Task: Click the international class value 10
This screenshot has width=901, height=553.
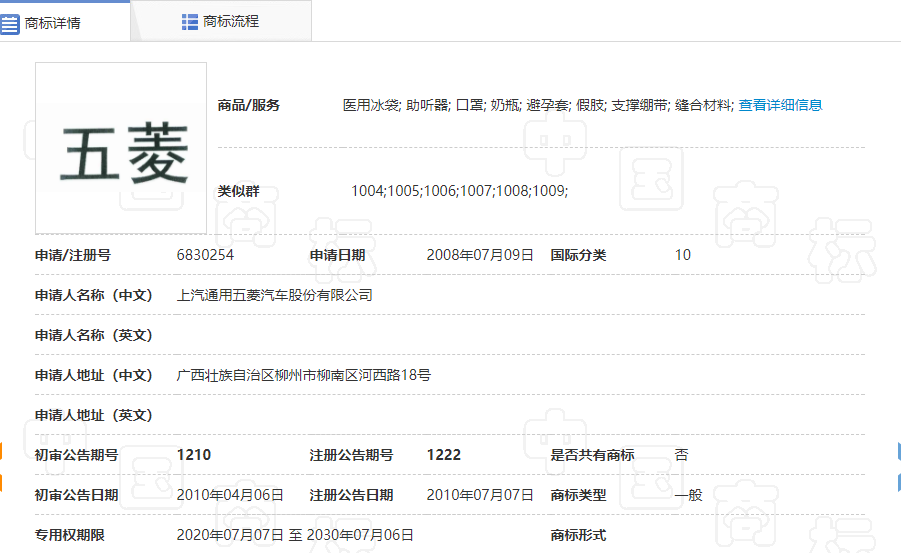Action: pyautogui.click(x=683, y=255)
